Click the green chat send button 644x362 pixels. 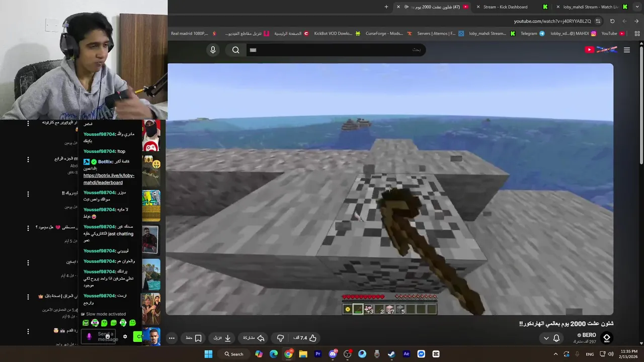pyautogui.click(x=137, y=336)
